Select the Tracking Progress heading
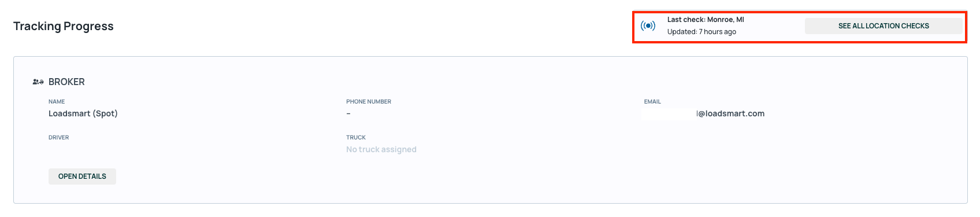 click(64, 26)
